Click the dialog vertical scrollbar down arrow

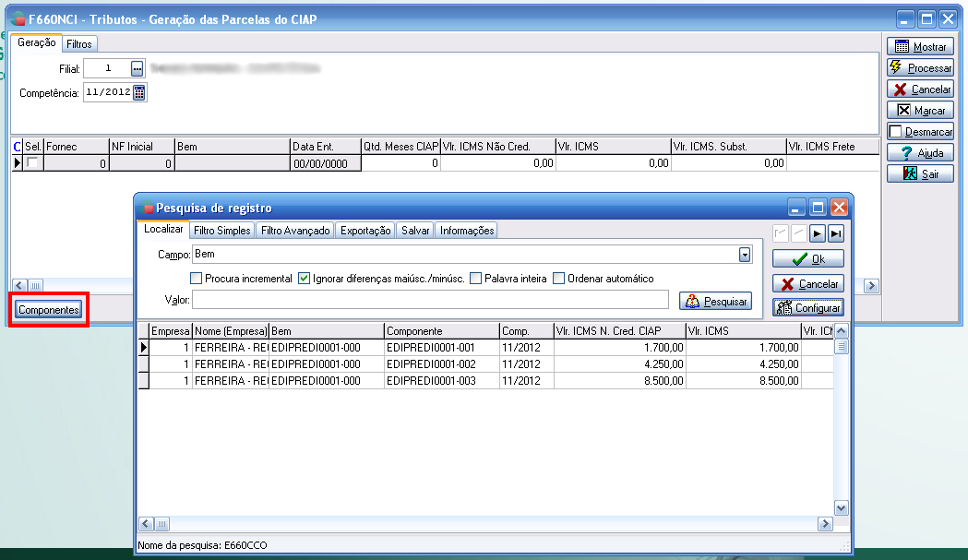[841, 508]
